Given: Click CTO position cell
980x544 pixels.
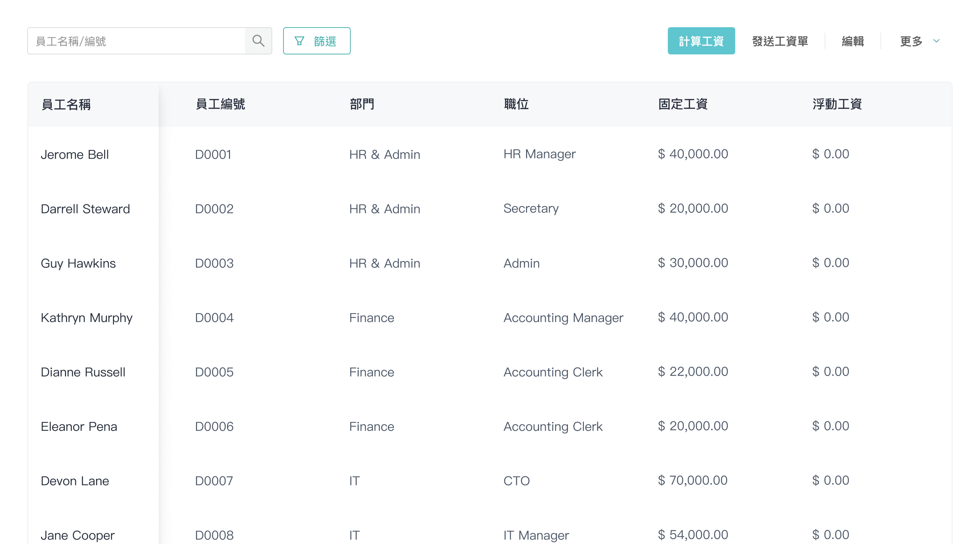Looking at the screenshot, I should (x=516, y=481).
